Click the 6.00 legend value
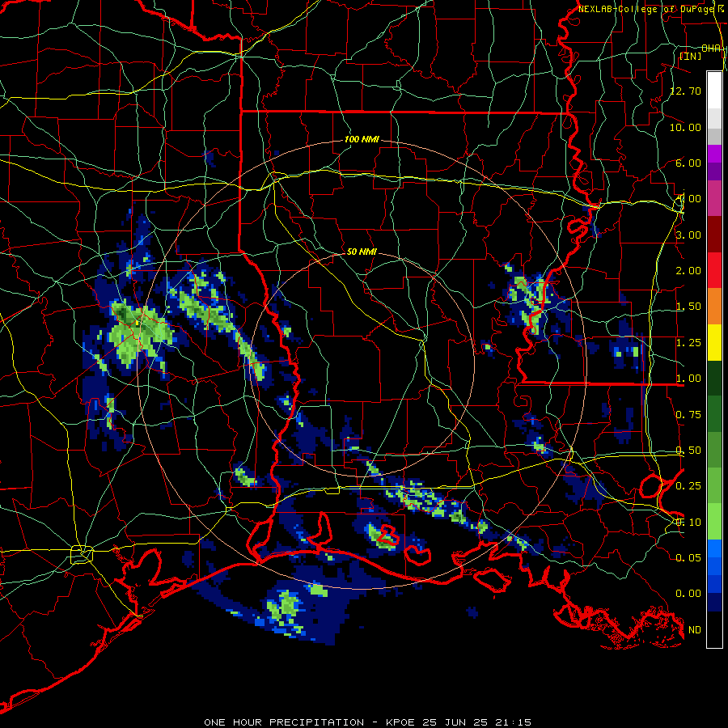The height and width of the screenshot is (728, 728). 688,163
